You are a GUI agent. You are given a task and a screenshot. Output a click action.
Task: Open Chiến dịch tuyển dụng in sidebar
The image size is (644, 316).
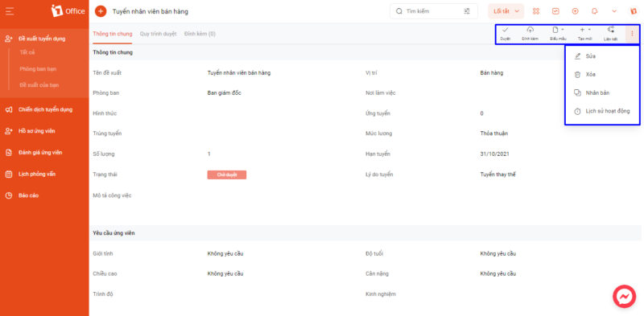(44, 109)
